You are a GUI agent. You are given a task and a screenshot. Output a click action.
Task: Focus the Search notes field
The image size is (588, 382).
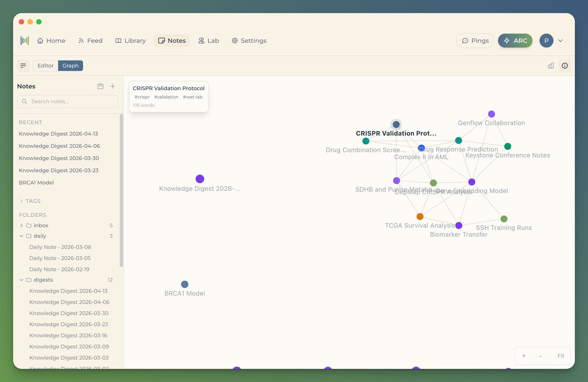point(67,101)
